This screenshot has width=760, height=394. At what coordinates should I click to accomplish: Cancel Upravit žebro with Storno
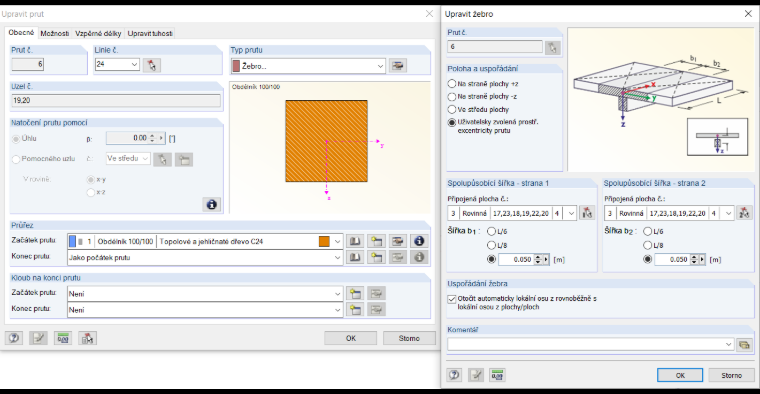click(x=731, y=375)
